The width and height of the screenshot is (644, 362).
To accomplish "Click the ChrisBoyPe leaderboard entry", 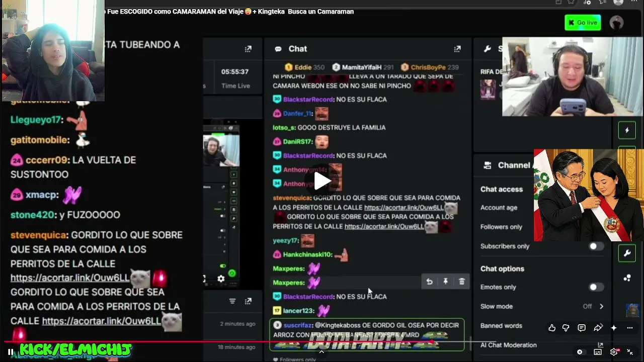I will [x=429, y=67].
